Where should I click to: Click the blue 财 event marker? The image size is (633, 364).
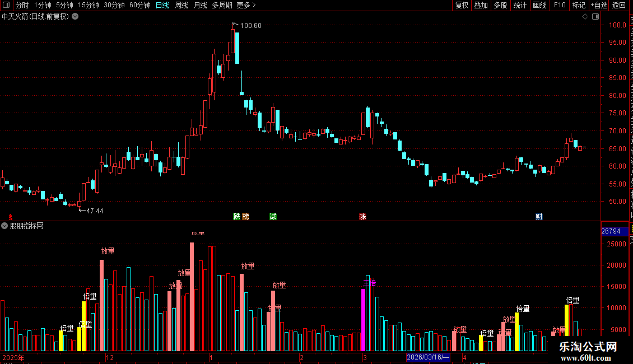click(539, 217)
